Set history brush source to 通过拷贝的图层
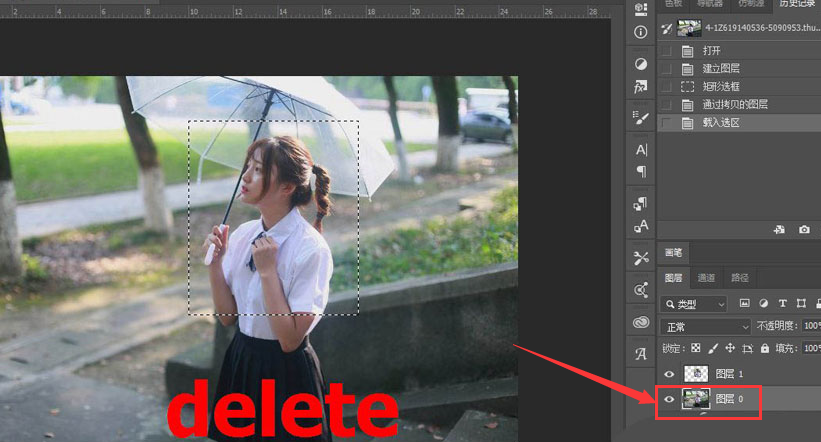821x442 pixels. click(x=667, y=105)
